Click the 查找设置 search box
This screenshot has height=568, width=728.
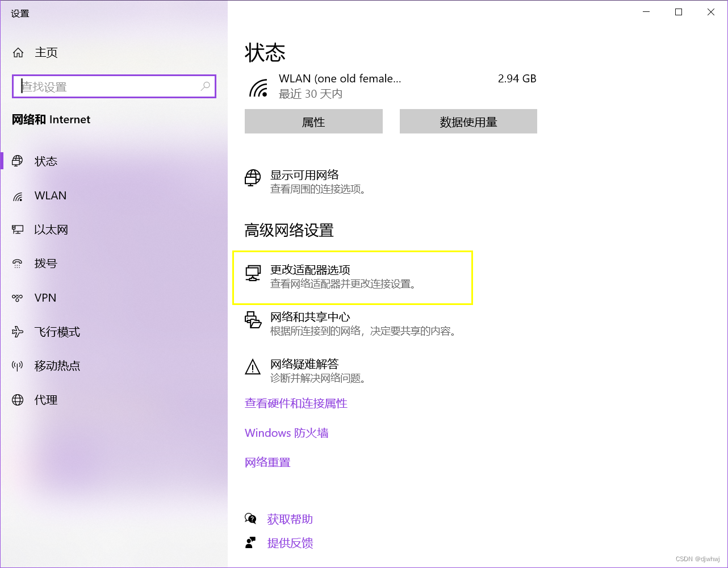[114, 86]
